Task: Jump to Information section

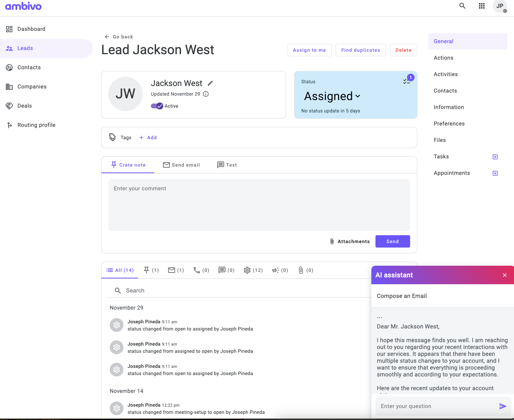Action: pos(468,107)
